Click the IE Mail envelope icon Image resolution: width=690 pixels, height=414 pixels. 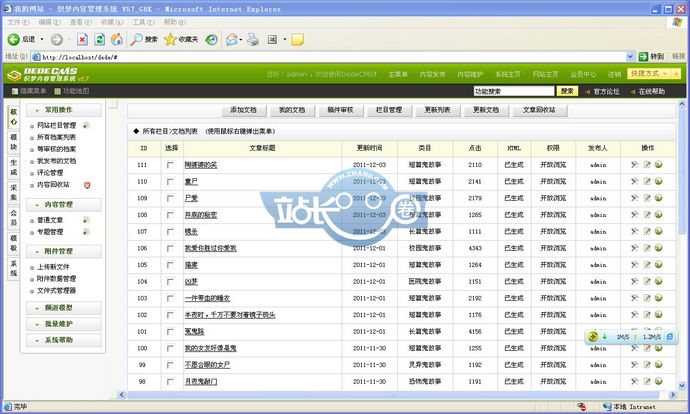tap(232, 40)
